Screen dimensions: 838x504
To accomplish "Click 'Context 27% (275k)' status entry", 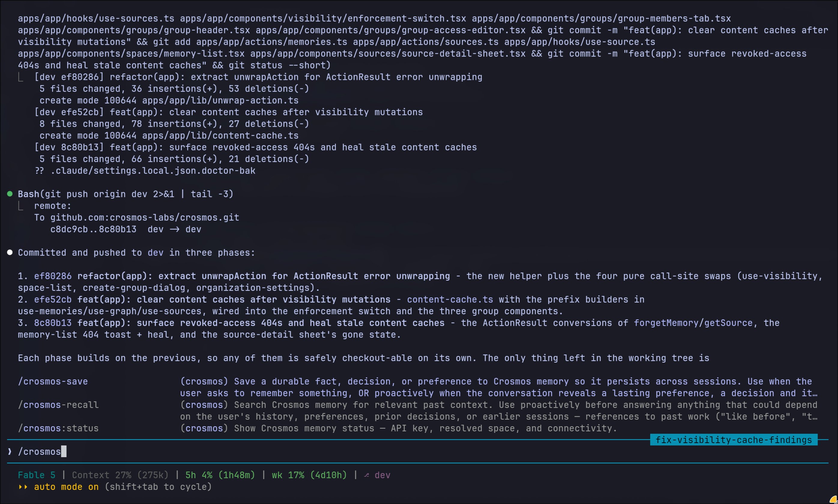I will point(120,475).
